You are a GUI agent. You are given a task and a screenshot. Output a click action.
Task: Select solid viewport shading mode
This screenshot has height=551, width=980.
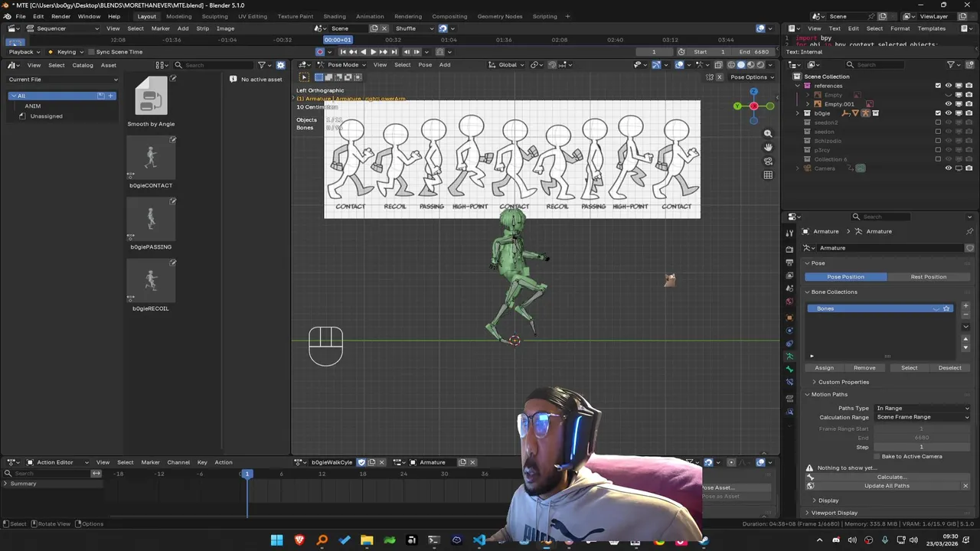740,65
